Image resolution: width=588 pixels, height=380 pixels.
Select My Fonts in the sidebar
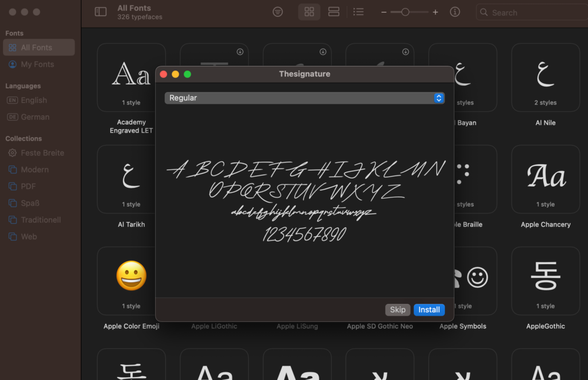pos(37,64)
